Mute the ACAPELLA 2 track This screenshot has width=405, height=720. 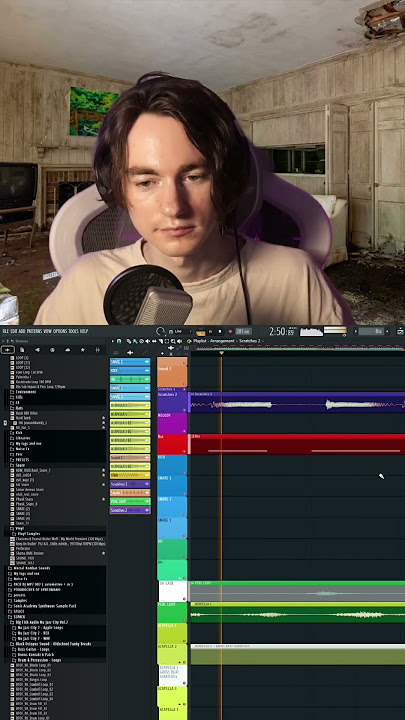pos(185,662)
